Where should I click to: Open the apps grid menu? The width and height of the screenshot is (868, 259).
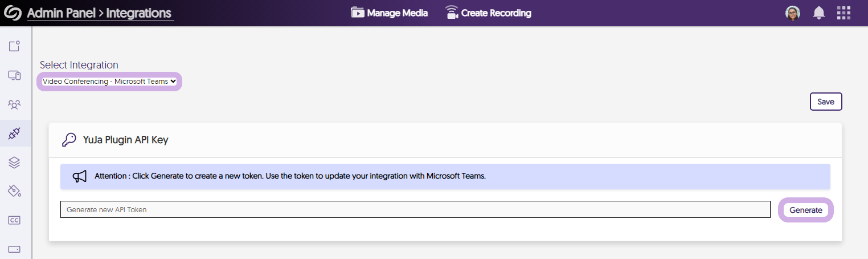[844, 13]
